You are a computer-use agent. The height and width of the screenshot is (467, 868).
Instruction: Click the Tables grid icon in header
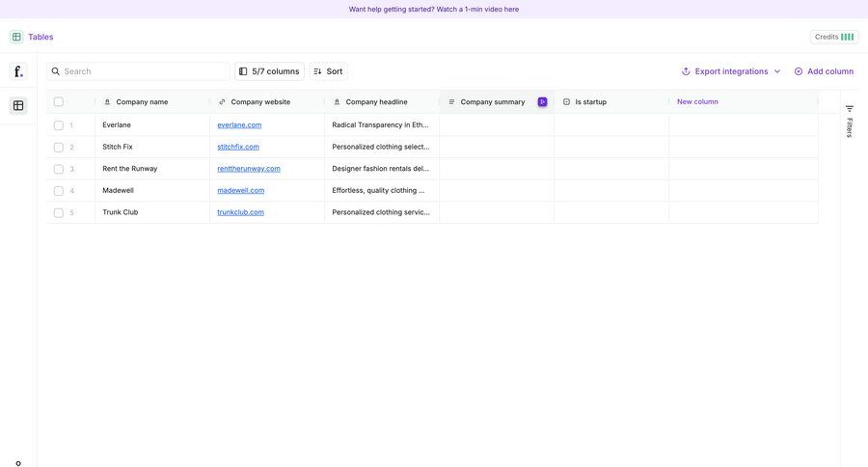pyautogui.click(x=16, y=37)
